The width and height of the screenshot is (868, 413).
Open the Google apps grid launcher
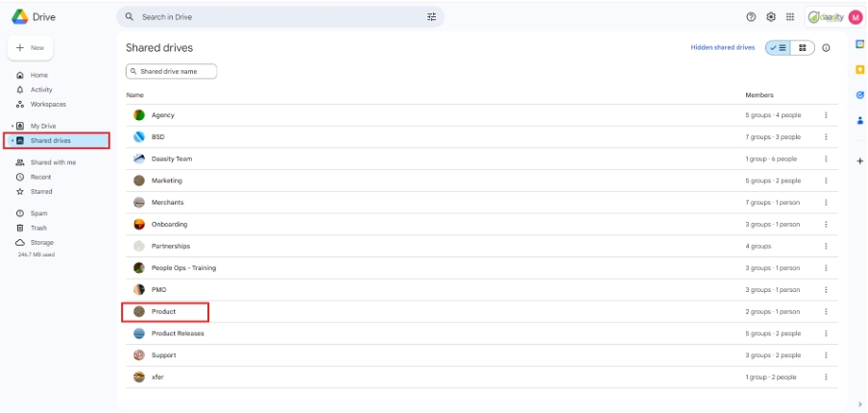789,17
